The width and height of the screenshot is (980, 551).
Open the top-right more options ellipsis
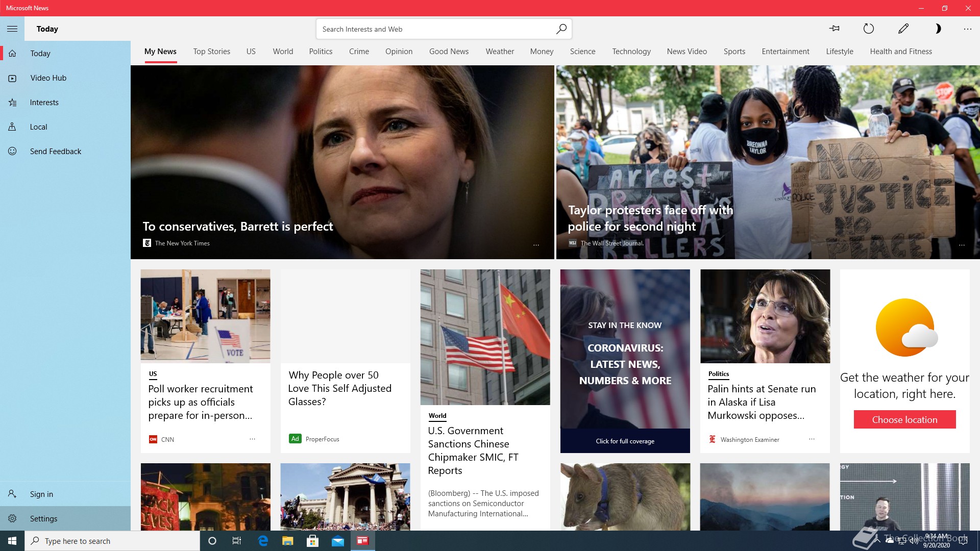(x=968, y=29)
